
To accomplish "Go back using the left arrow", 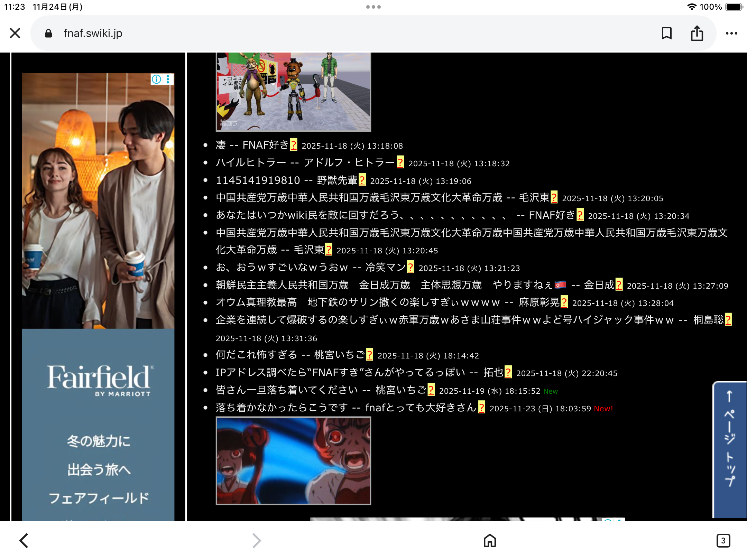I will point(24,540).
